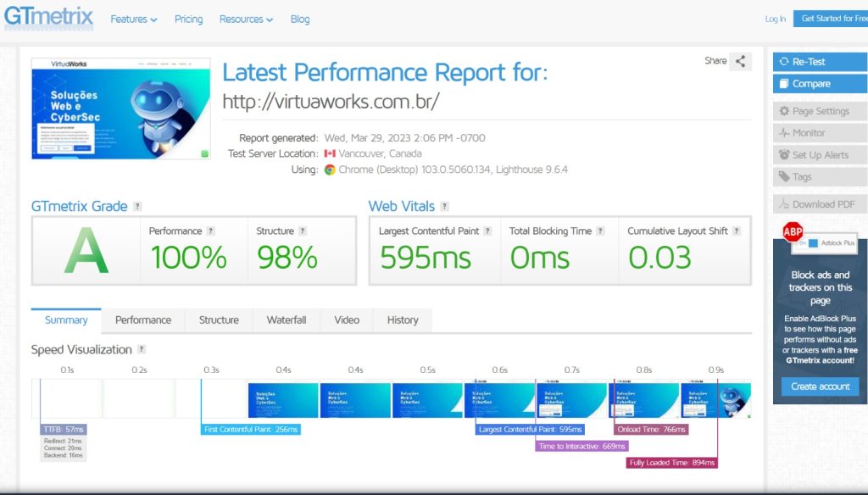Click the alarm clock icon in Set Up Alerts

784,154
